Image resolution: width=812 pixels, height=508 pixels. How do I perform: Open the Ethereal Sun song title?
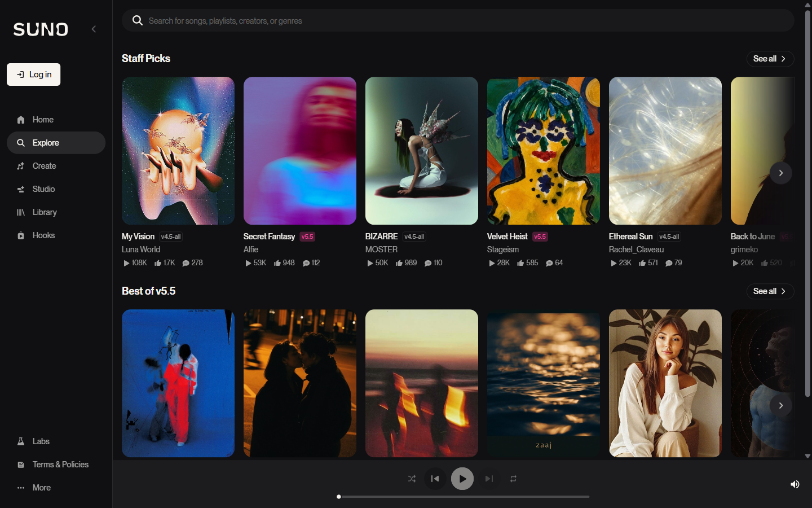click(630, 237)
